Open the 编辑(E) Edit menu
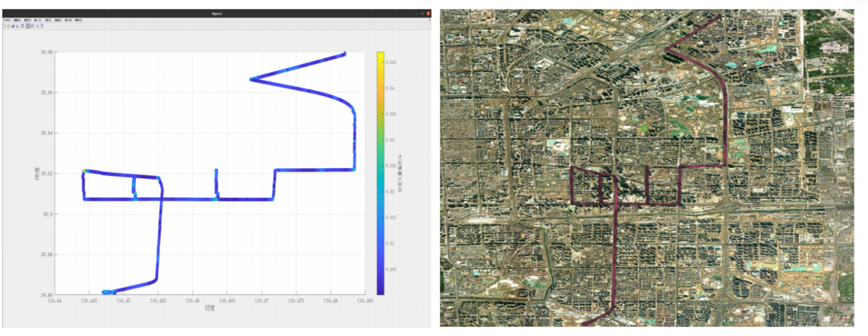This screenshot has width=868, height=336. click(17, 20)
